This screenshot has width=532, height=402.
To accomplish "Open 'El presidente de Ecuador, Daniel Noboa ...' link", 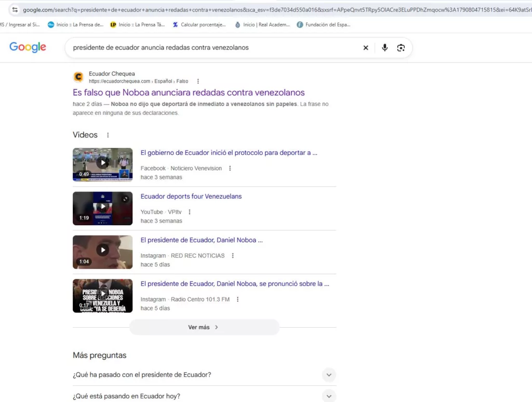I will (202, 240).
